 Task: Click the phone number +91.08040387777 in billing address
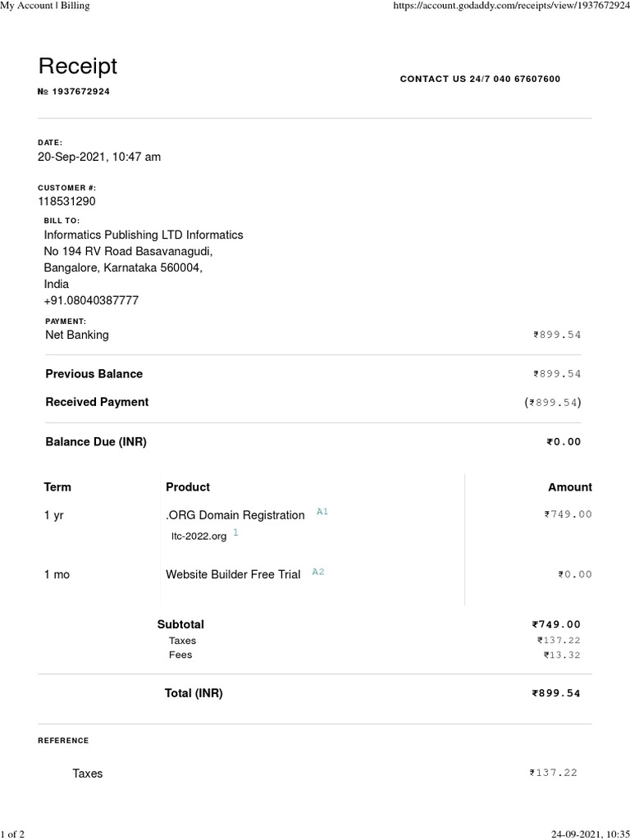pyautogui.click(x=92, y=300)
